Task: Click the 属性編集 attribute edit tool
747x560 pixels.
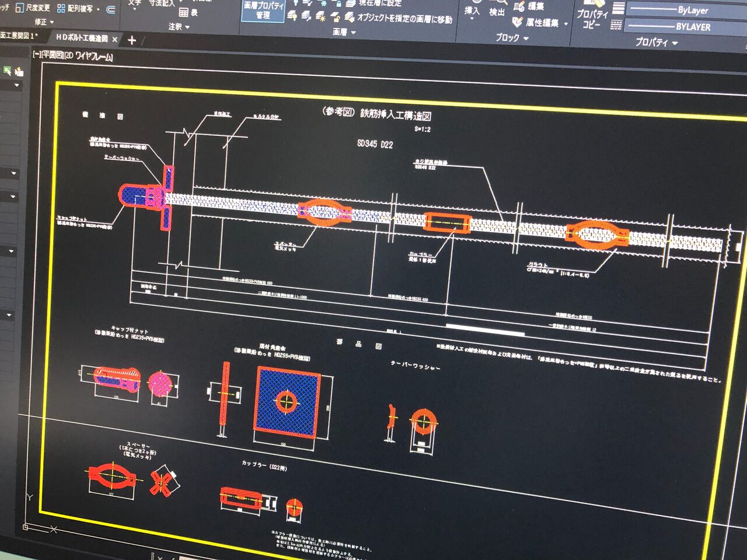Action: click(536, 23)
